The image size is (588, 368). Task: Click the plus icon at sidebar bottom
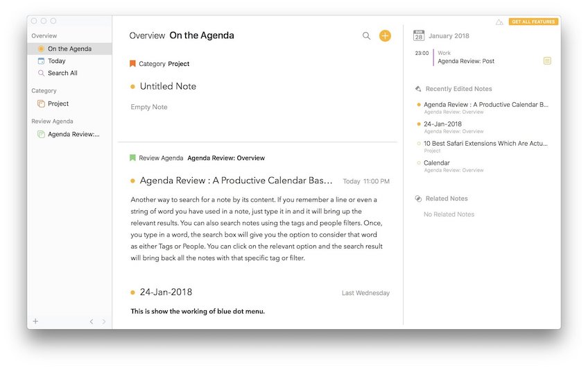(35, 321)
